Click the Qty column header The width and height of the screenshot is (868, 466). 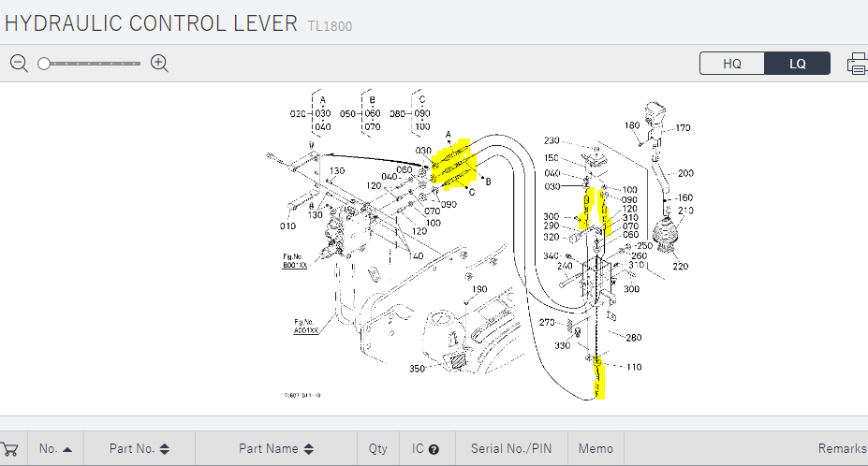pos(378,449)
